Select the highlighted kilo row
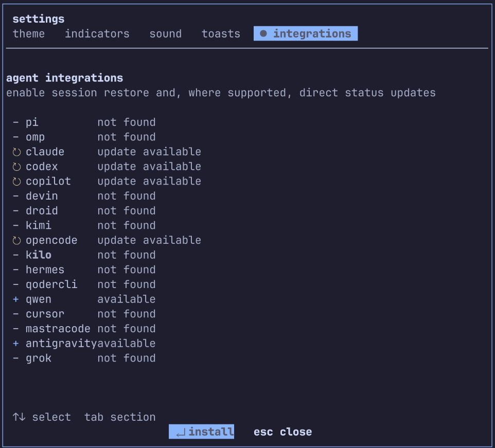Viewport: 495px width, 448px height. (84, 255)
